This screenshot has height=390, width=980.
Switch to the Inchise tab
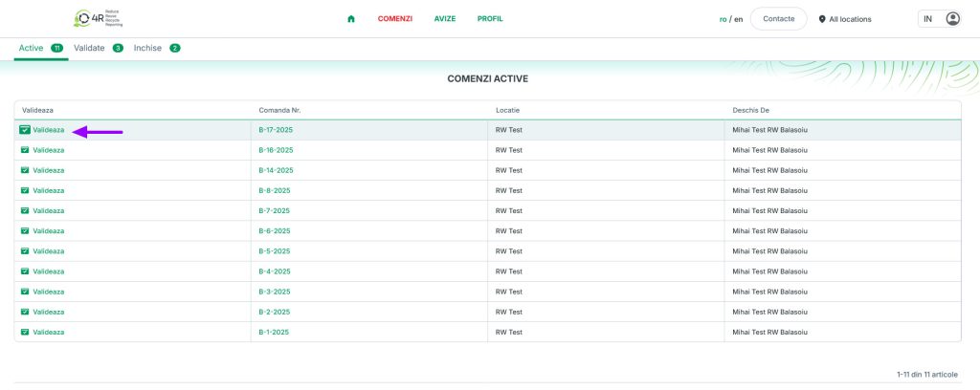click(x=147, y=48)
